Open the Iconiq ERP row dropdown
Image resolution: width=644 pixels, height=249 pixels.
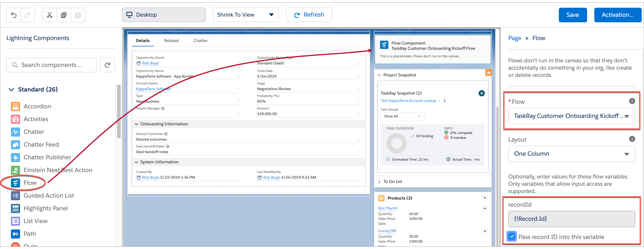485,231
